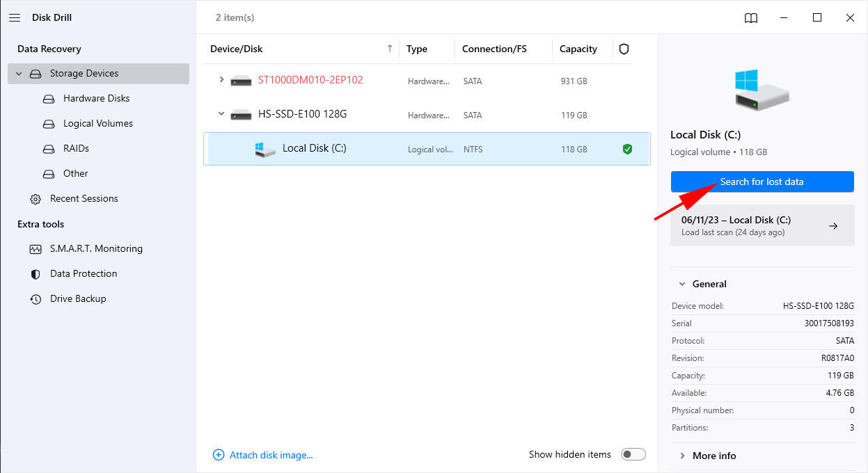
Task: Open Recent Sessions
Action: point(84,198)
